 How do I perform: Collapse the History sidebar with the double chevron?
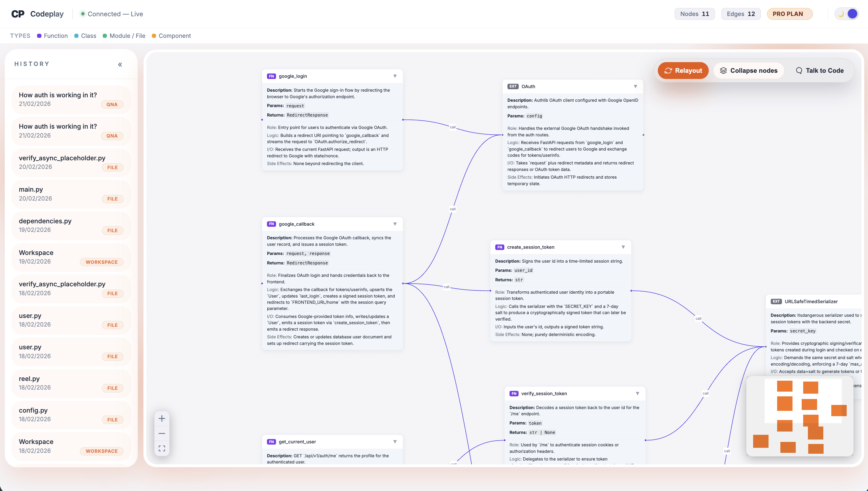click(x=120, y=64)
